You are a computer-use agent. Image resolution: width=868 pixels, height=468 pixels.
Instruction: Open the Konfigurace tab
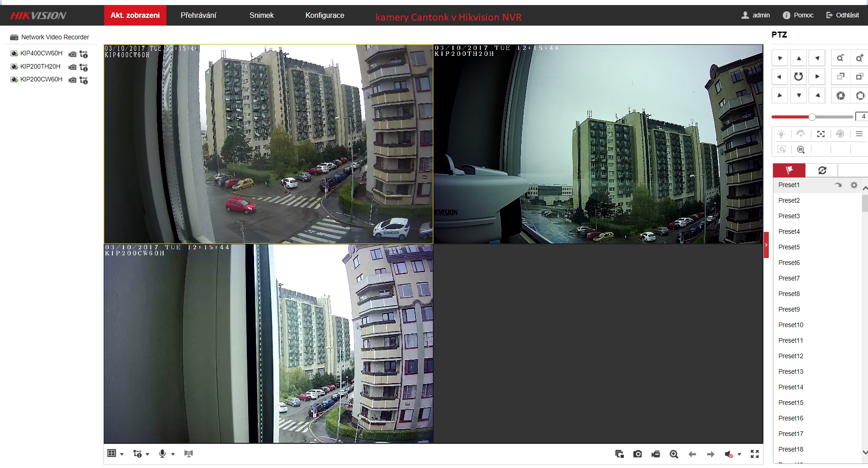pos(325,16)
